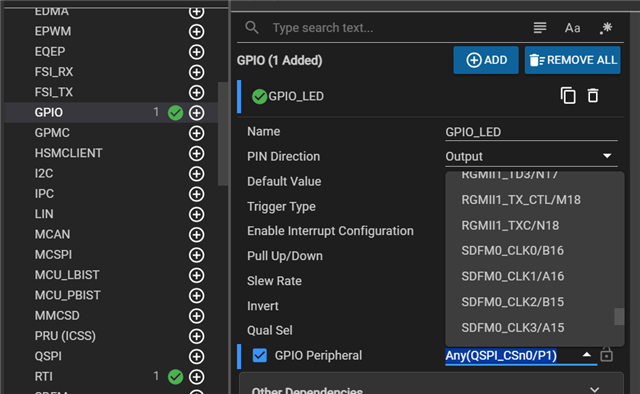The width and height of the screenshot is (640, 394).
Task: Click the collapse-all lines icon beside search
Action: pos(540,28)
